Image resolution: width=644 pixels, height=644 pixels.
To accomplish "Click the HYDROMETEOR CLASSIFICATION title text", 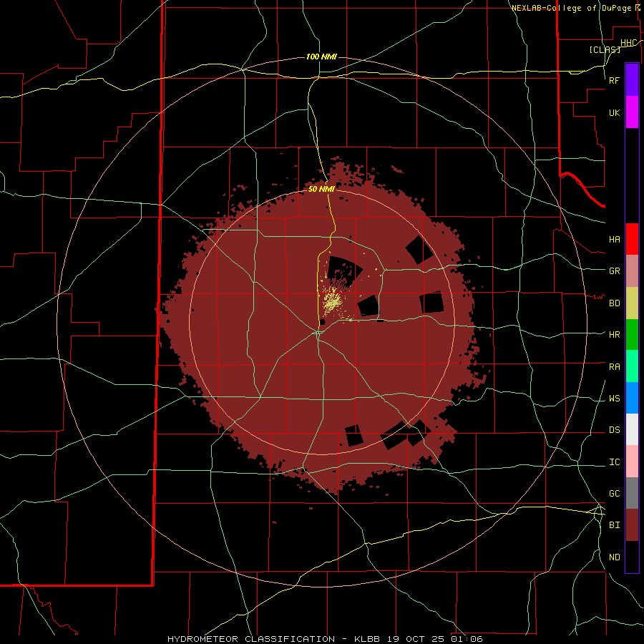I will click(x=251, y=639).
